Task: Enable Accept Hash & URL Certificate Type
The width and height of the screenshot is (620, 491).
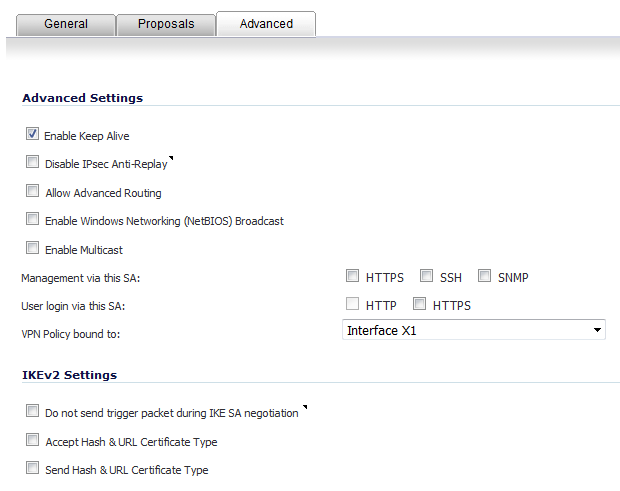Action: click(x=32, y=440)
